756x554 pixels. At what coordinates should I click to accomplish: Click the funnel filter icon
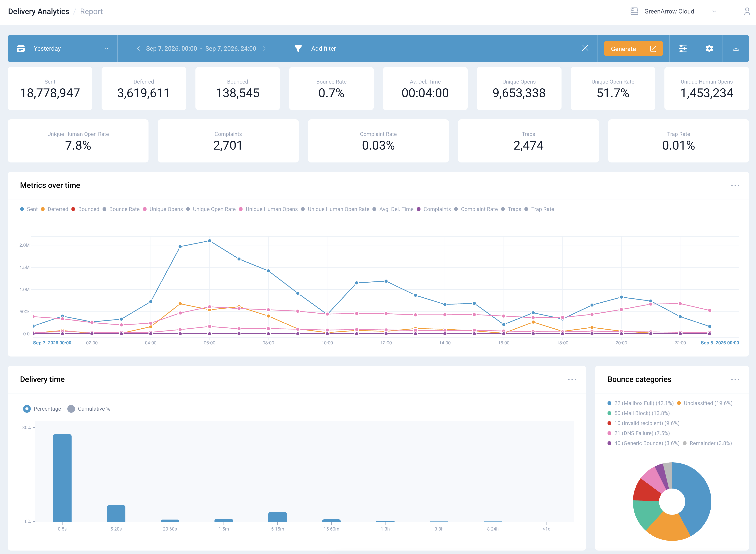click(298, 49)
